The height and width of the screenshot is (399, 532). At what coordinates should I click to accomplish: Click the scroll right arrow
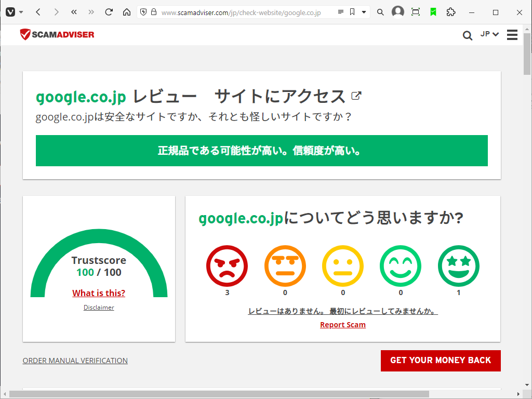(x=518, y=394)
